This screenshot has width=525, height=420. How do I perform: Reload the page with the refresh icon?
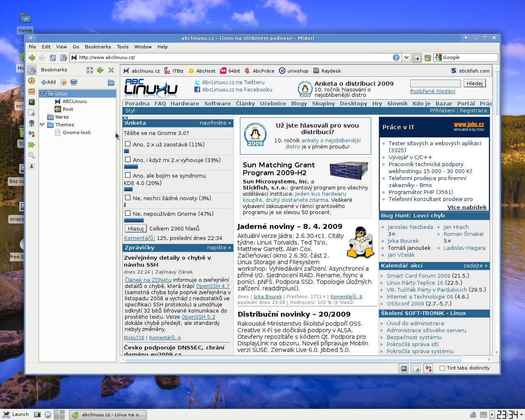53,58
